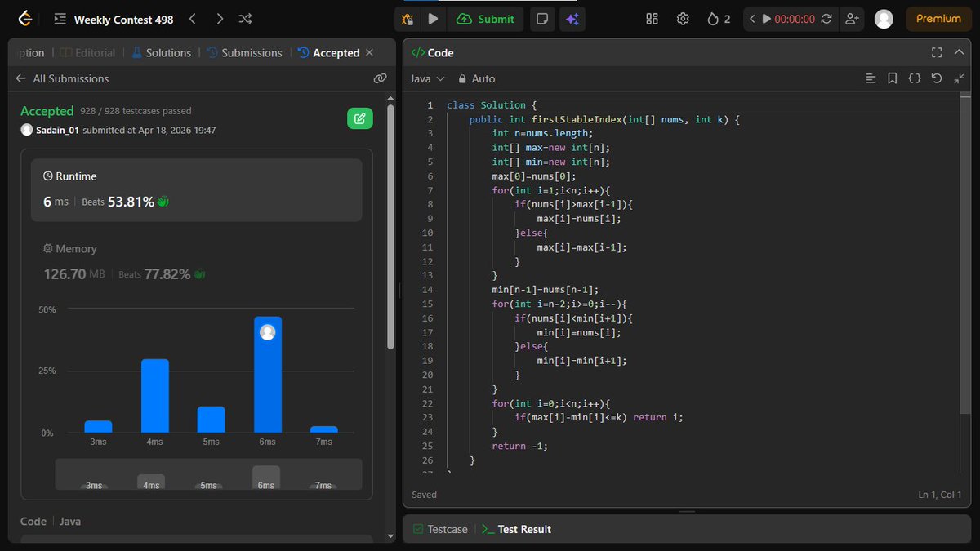
Task: Open the profile avatar menu
Action: 884,19
